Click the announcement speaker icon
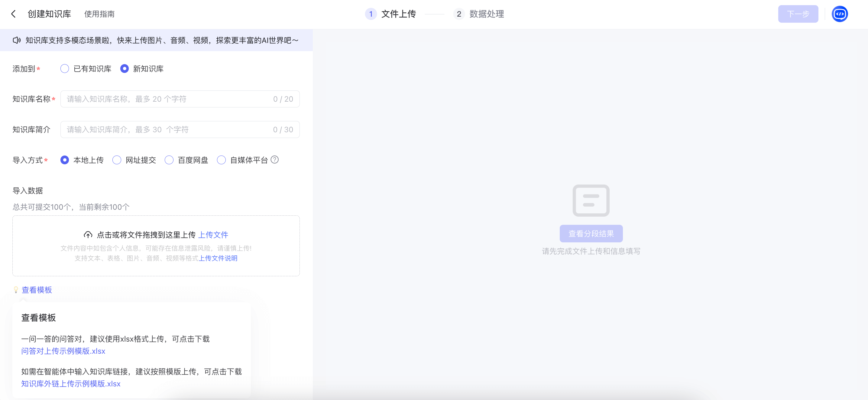Viewport: 868px width, 400px height. [17, 41]
